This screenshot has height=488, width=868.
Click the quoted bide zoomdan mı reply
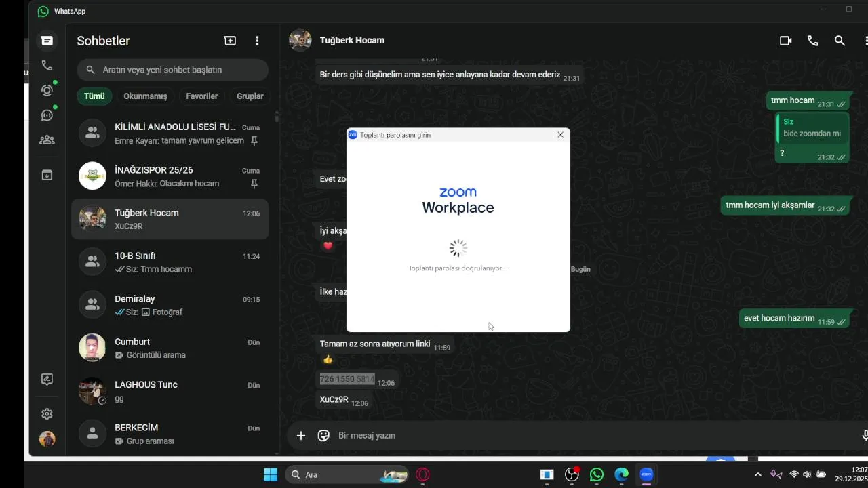[812, 128]
